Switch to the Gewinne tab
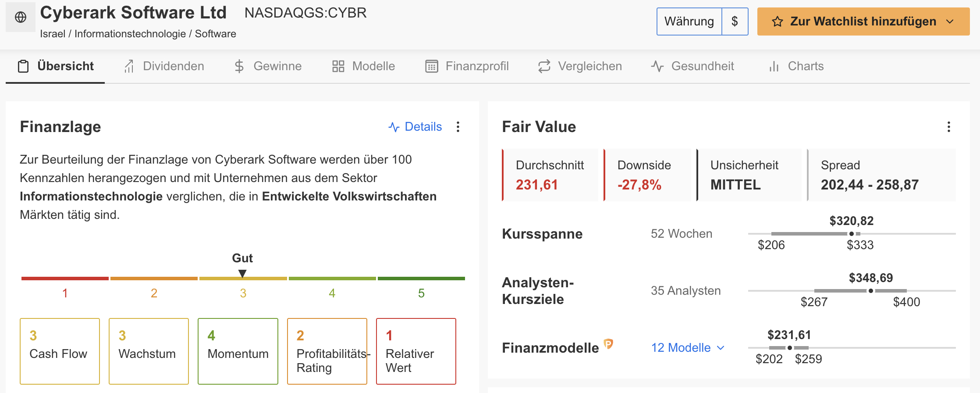This screenshot has width=980, height=393. coord(268,66)
